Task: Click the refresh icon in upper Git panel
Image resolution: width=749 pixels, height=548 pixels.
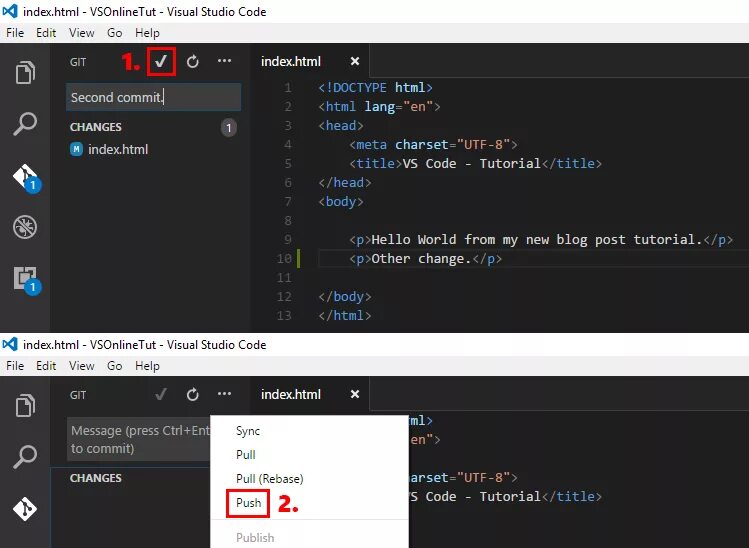Action: [193, 61]
